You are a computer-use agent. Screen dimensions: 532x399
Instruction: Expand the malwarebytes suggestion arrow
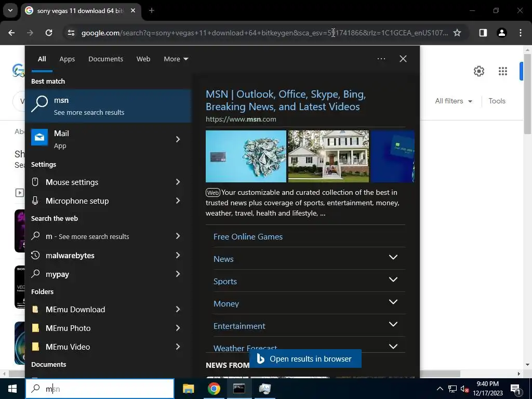[x=178, y=256]
